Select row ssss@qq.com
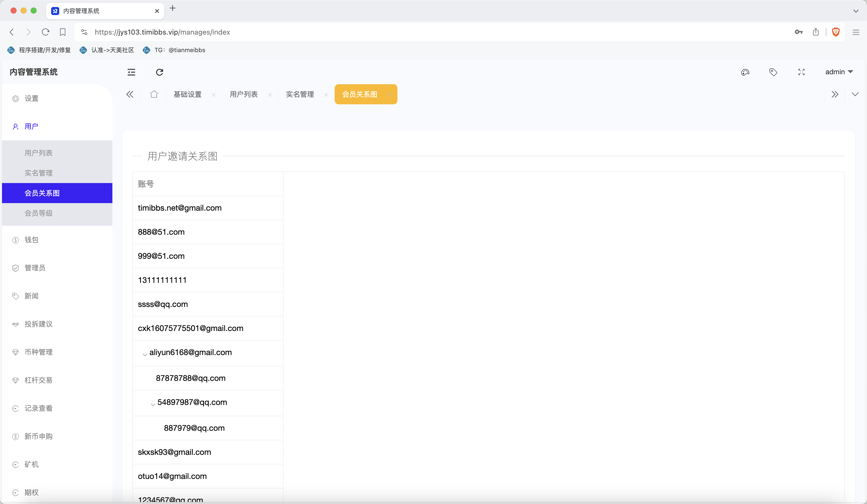This screenshot has height=504, width=867. click(208, 304)
